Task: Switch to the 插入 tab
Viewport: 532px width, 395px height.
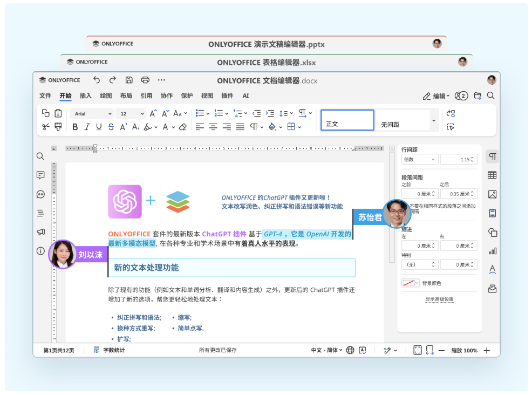Action: pyautogui.click(x=85, y=96)
